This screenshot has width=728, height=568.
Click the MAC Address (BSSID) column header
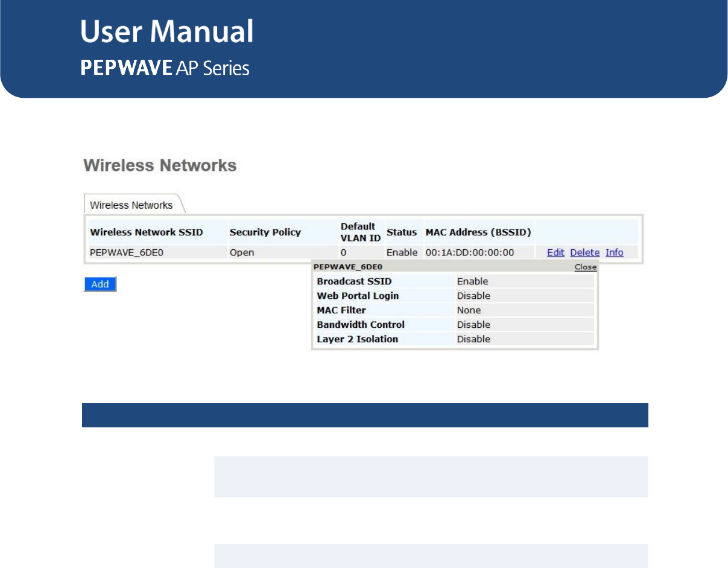point(478,232)
